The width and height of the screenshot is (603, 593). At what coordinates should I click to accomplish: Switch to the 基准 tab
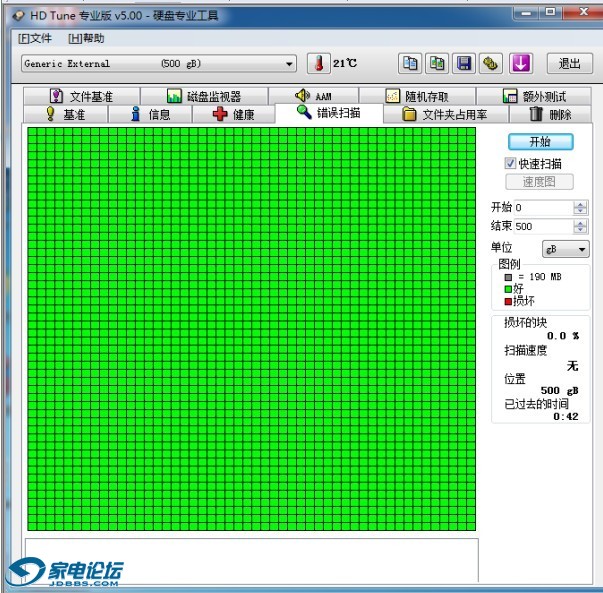point(65,114)
